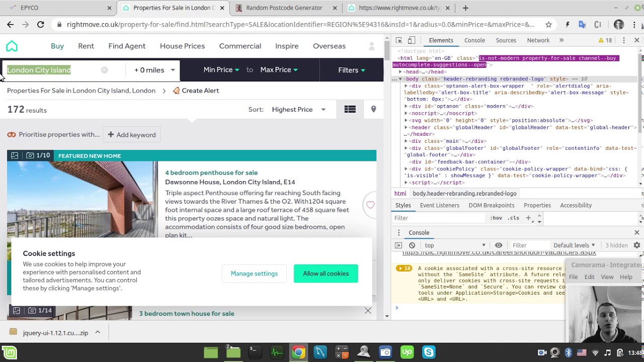The height and width of the screenshot is (362, 644).
Task: Expand the div class main node
Action: click(x=406, y=141)
